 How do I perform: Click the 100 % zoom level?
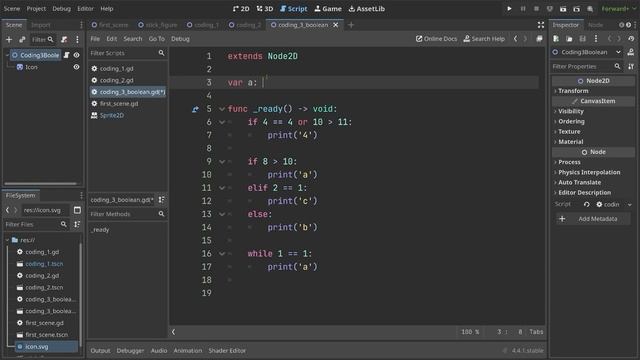pyautogui.click(x=470, y=332)
